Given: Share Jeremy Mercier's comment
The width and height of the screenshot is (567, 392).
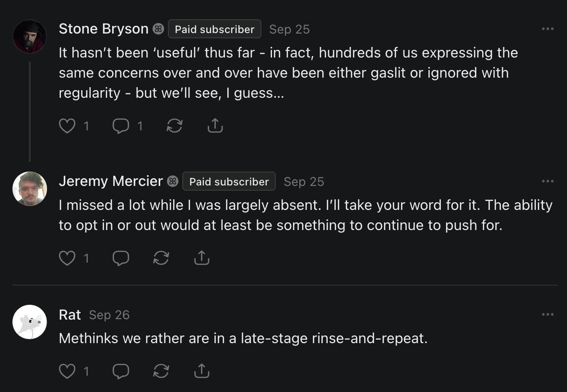Looking at the screenshot, I should click(201, 258).
